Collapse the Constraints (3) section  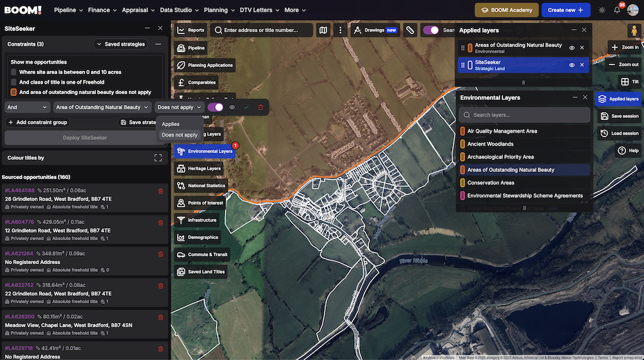158,44
